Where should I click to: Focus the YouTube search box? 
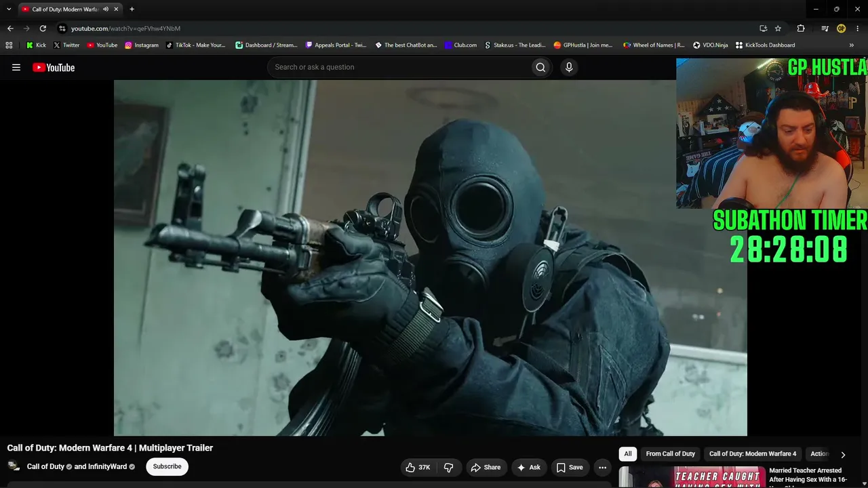pos(399,67)
